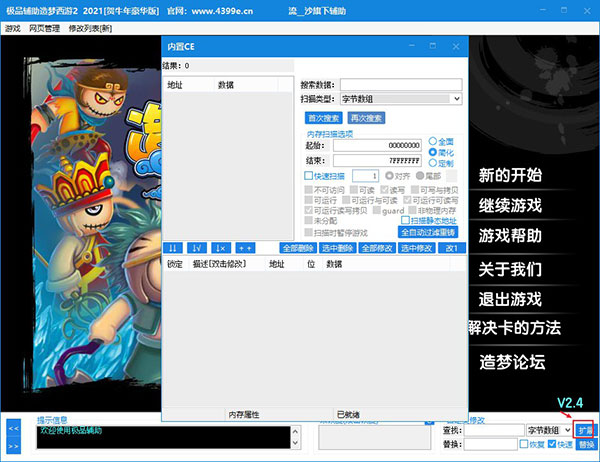600x462 pixels.
Task: Click the 扩展 expand button
Action: (x=586, y=429)
